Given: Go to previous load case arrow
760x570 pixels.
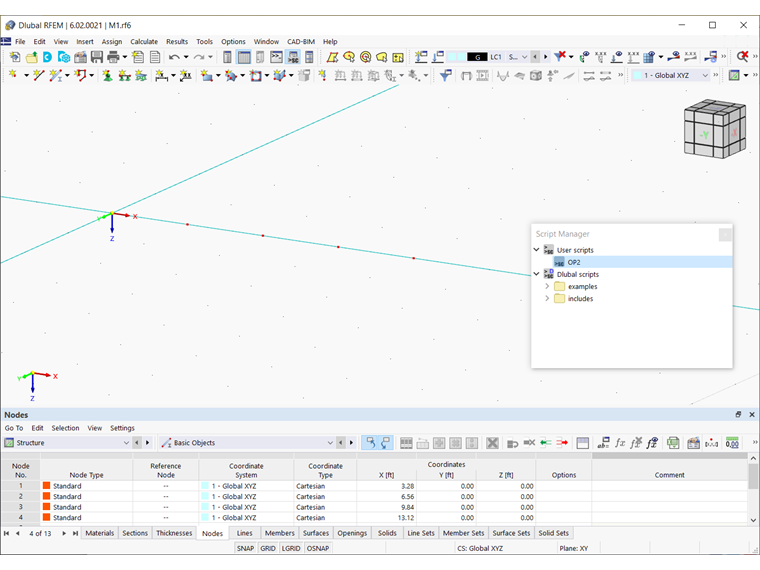Looking at the screenshot, I should coord(535,57).
